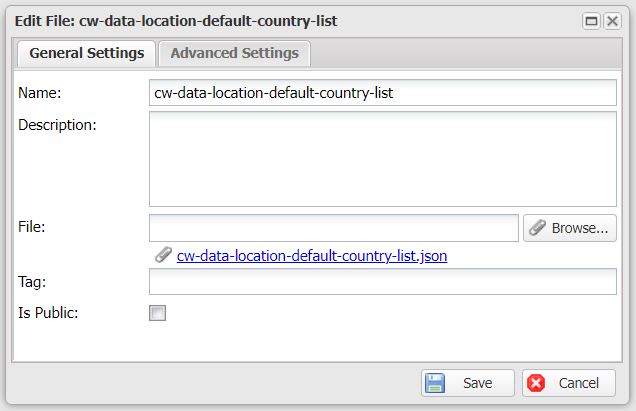Click the Description field label
636x411 pixels.
click(x=57, y=125)
